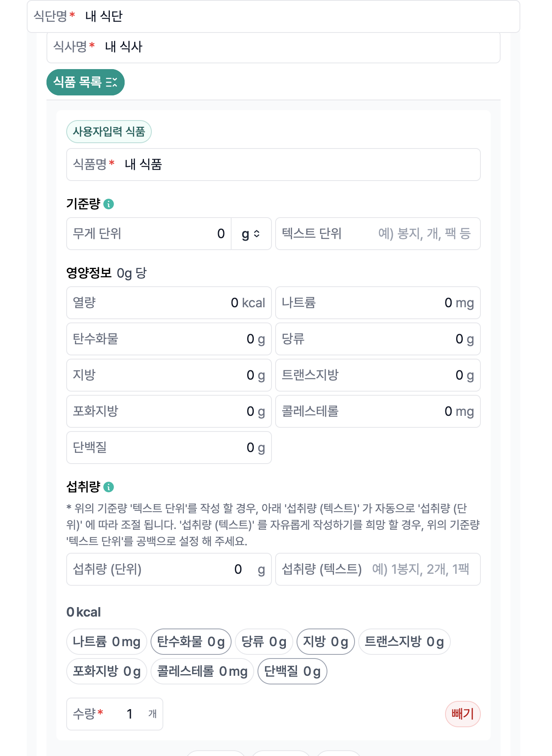Click the 빼기 remove button
Screen dimensions: 552x756
pyautogui.click(x=462, y=714)
